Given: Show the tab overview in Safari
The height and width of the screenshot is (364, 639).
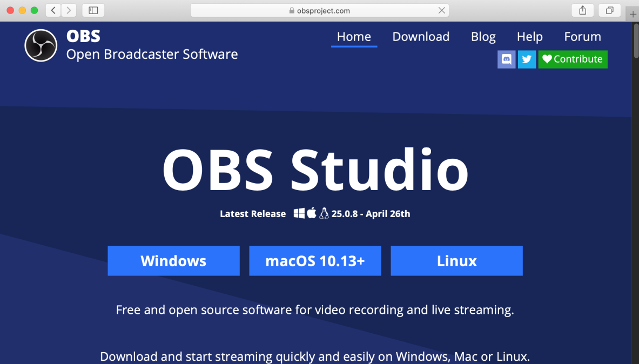Looking at the screenshot, I should (x=610, y=10).
